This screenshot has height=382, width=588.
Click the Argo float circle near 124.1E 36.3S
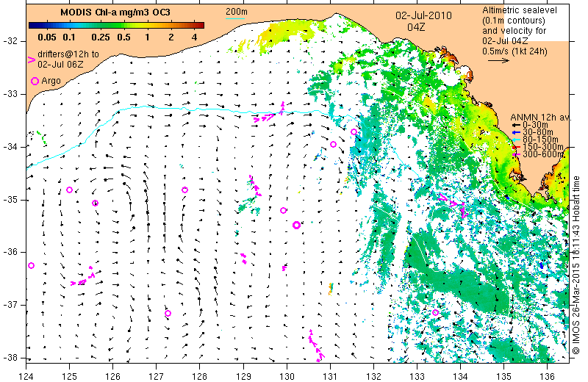pos(31,266)
